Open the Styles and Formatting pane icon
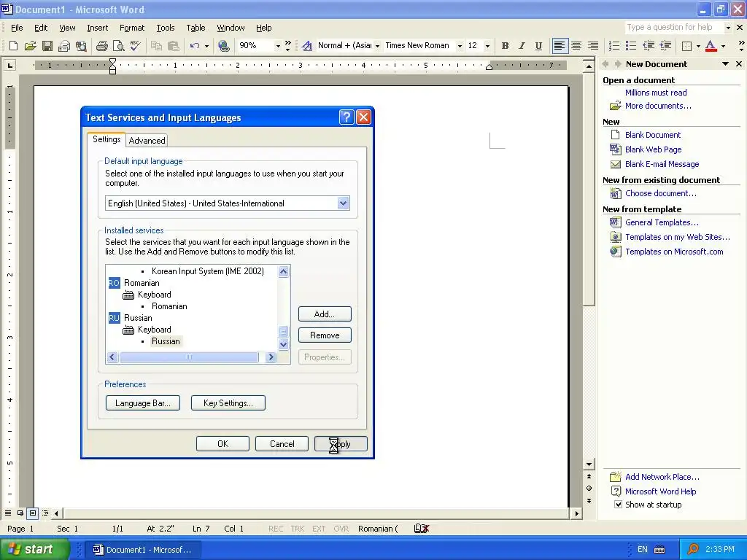 coord(307,46)
